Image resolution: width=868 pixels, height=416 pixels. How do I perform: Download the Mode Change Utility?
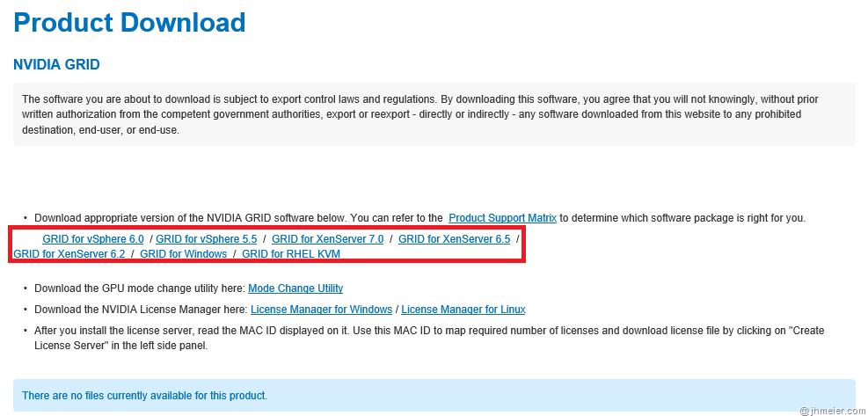(295, 288)
